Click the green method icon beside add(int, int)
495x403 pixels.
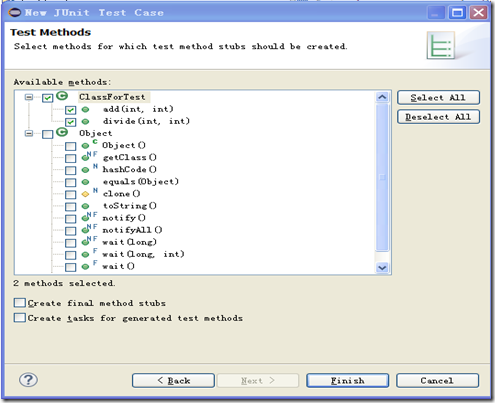tap(85, 109)
